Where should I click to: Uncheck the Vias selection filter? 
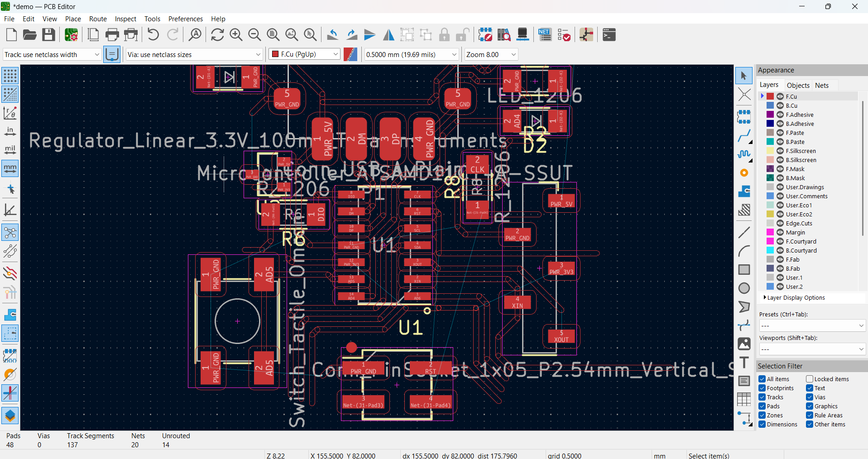pyautogui.click(x=810, y=397)
